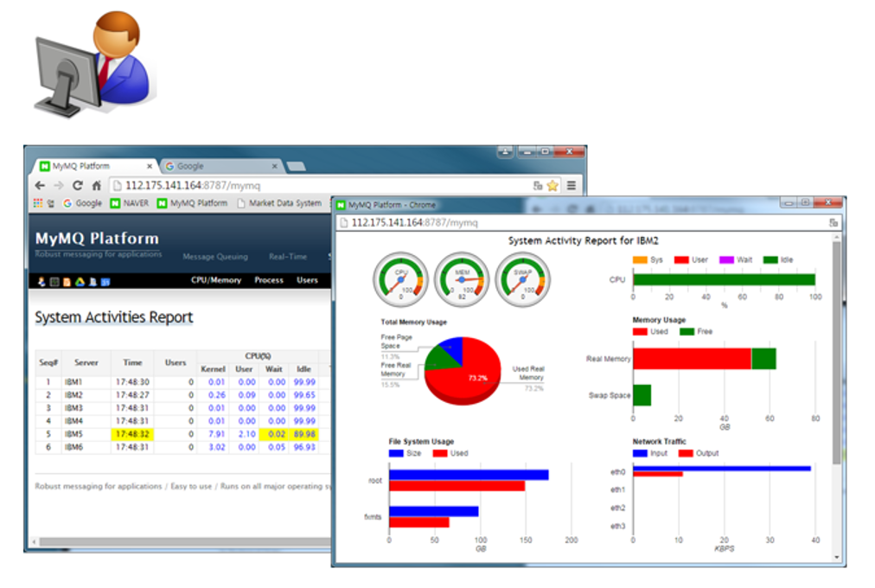Click the Real Memory red used bar
Image resolution: width=875 pixels, height=588 pixels.
tap(692, 359)
